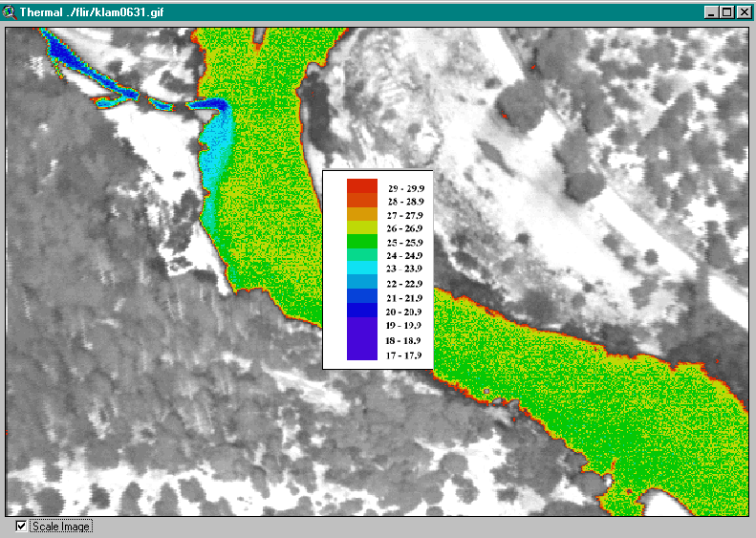Click the 18 - 18.9 legend label
756x538 pixels.
(403, 340)
